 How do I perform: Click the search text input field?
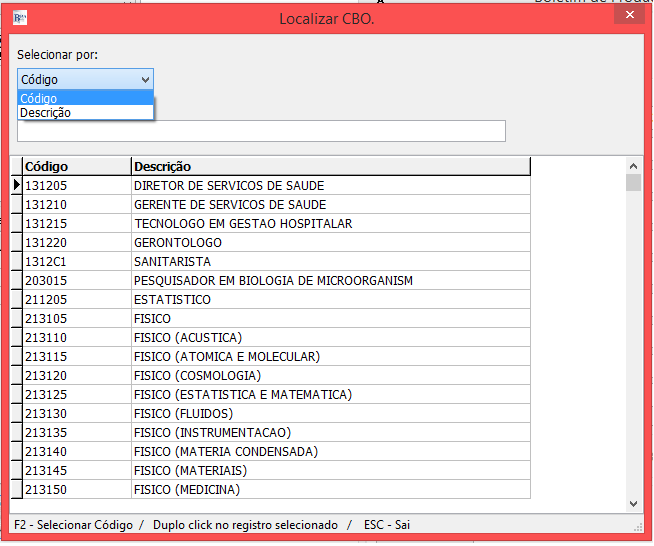point(261,131)
